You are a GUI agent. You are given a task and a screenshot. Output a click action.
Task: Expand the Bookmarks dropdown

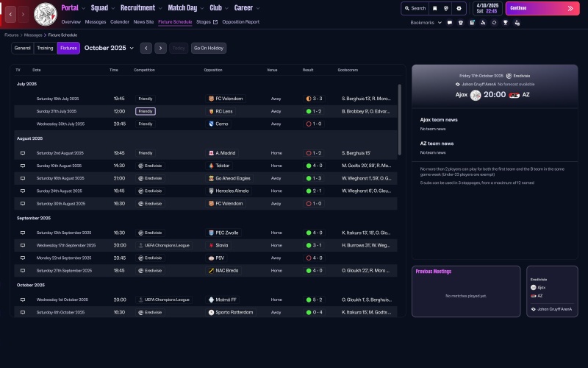426,23
